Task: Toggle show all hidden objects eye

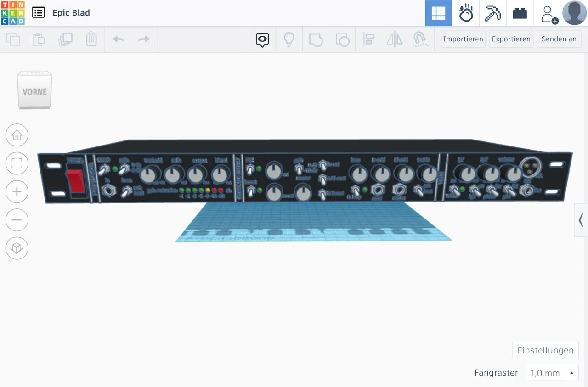Action: point(262,39)
